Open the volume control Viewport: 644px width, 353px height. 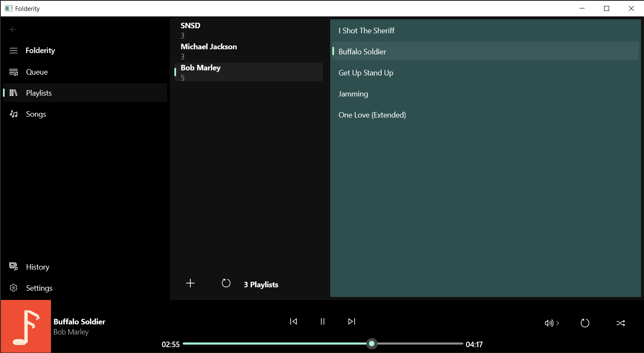548,323
